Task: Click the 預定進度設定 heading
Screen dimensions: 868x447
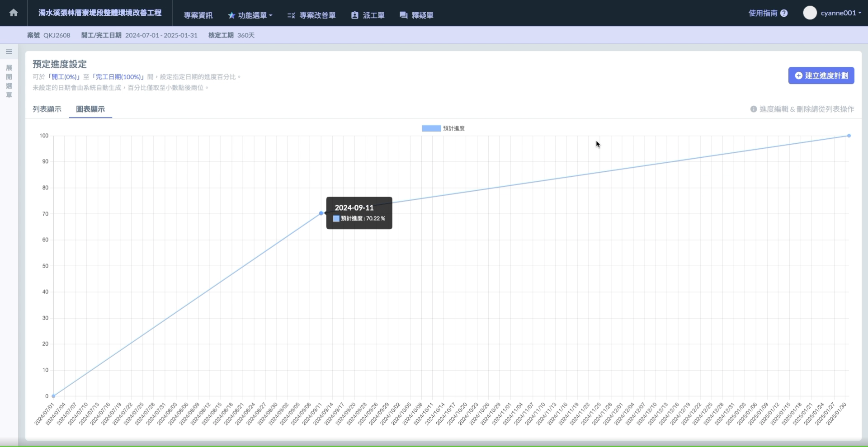Action: [60, 64]
